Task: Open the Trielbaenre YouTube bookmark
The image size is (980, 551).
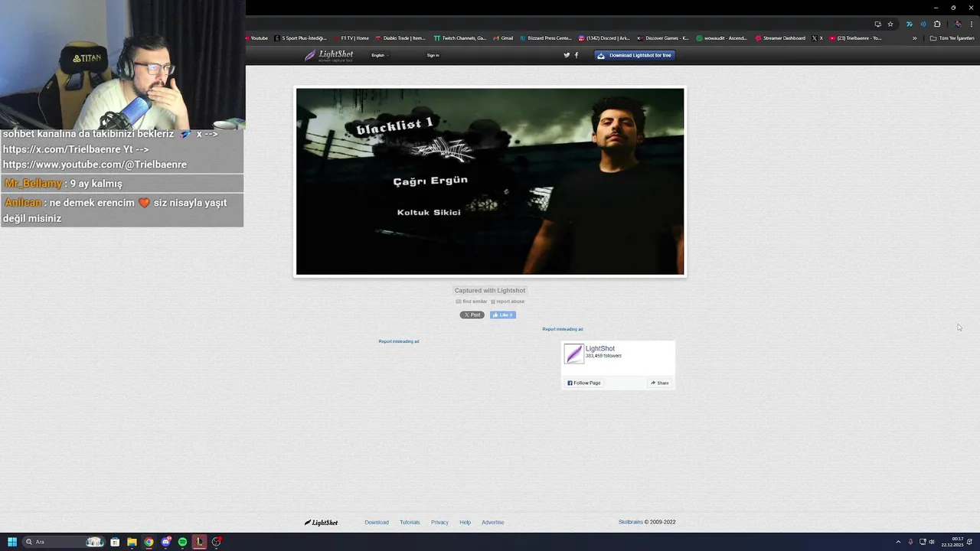Action: [x=856, y=38]
